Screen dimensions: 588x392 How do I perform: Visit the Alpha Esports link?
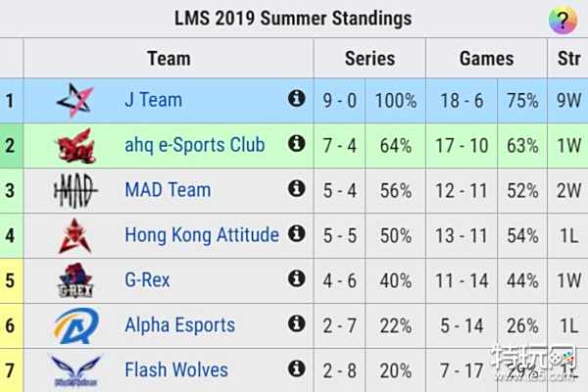pyautogui.click(x=179, y=324)
